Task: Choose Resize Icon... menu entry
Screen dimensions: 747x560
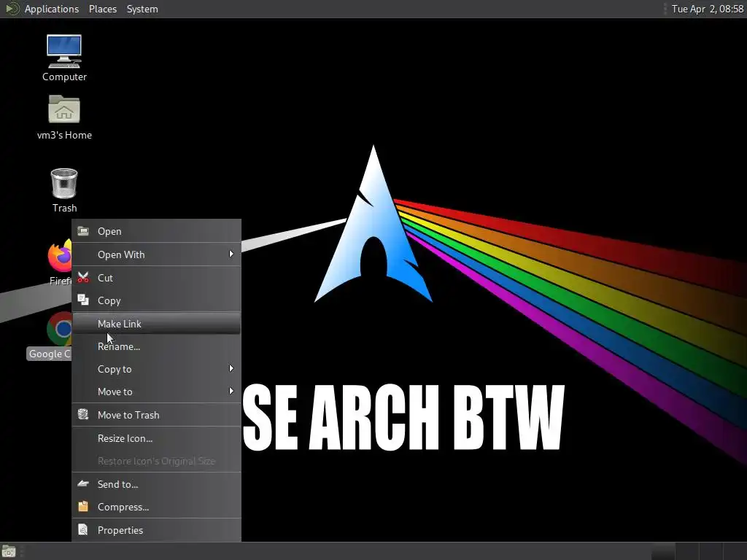Action: 156,438
